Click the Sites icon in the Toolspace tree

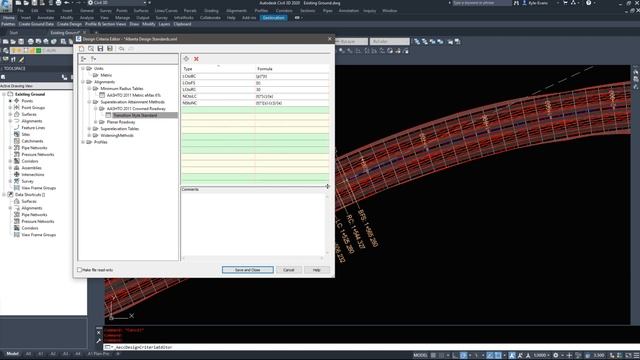coord(17,134)
